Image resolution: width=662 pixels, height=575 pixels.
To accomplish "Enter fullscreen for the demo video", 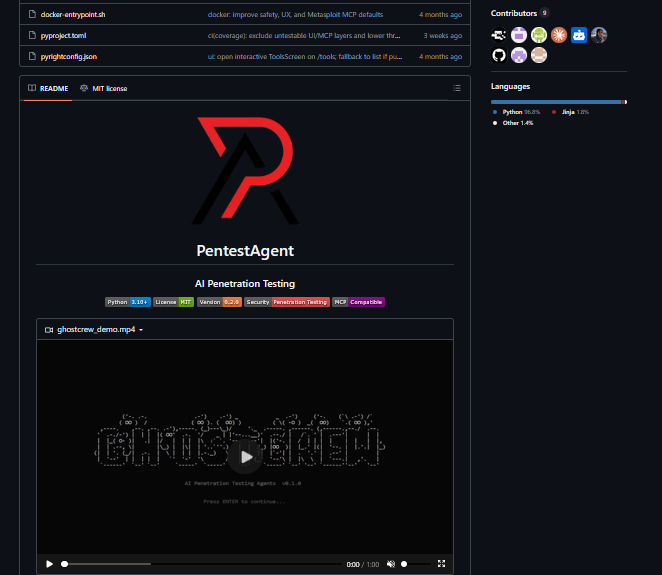I will pyautogui.click(x=442, y=564).
